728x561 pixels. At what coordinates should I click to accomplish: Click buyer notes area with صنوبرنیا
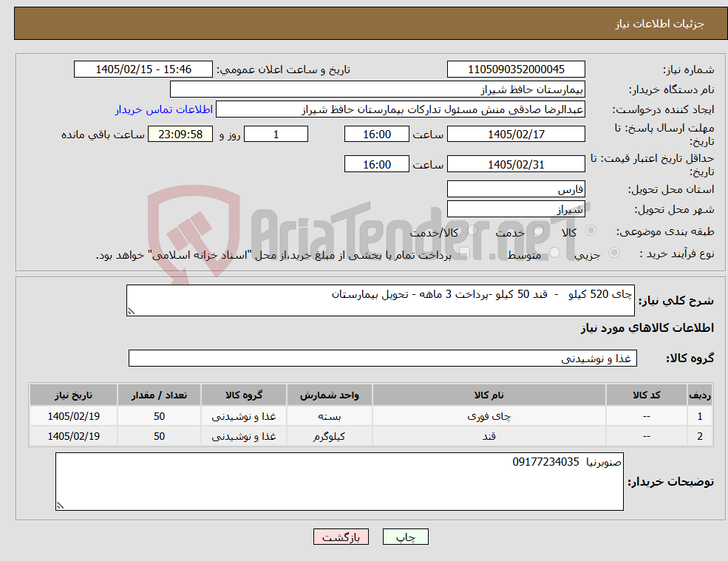coord(339,482)
